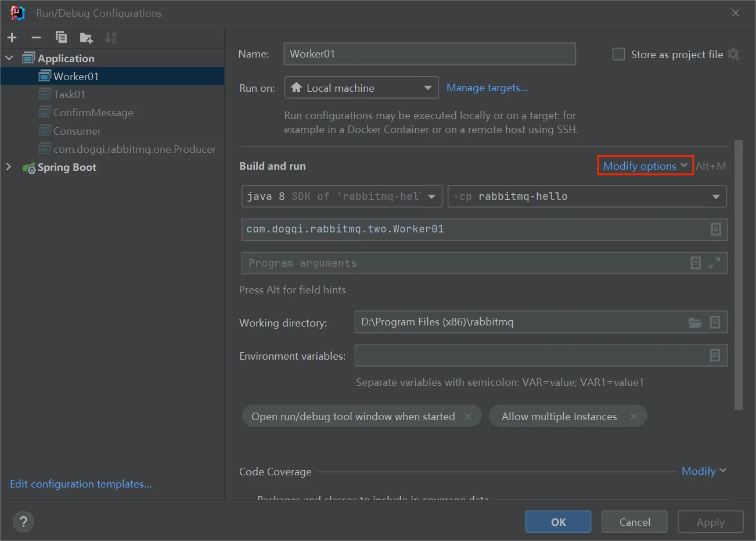Sort configurations alphabetically icon
The height and width of the screenshot is (541, 756).
110,38
